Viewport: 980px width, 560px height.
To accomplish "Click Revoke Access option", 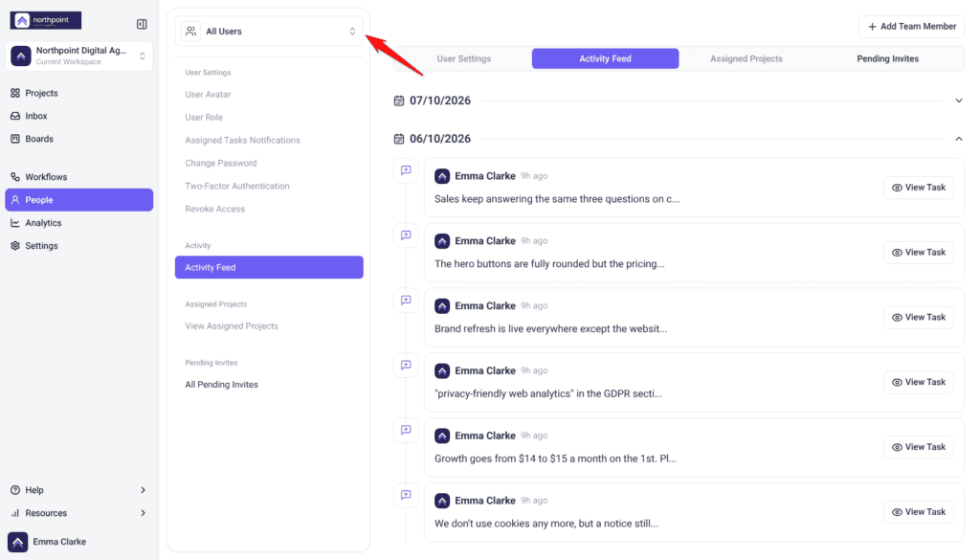I will coord(214,209).
